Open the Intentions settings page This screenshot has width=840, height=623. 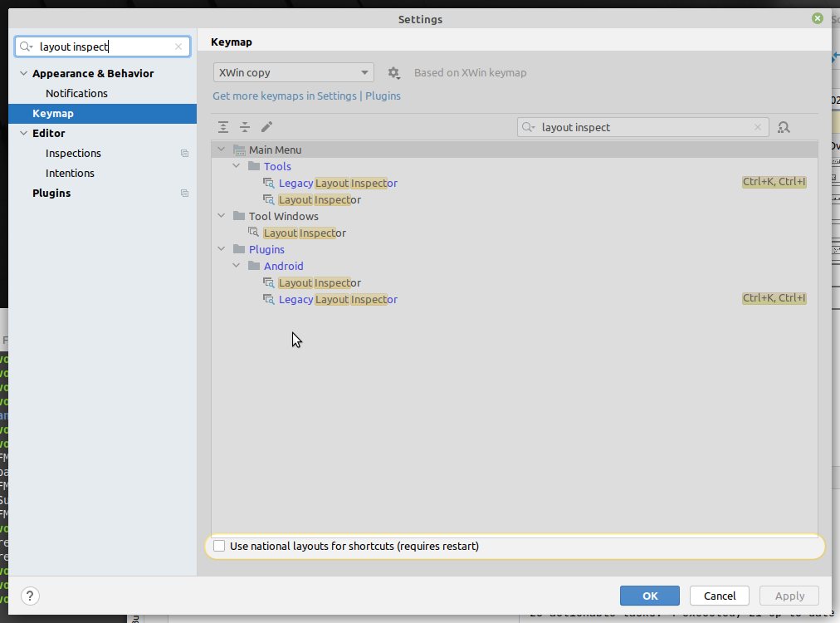pyautogui.click(x=70, y=173)
